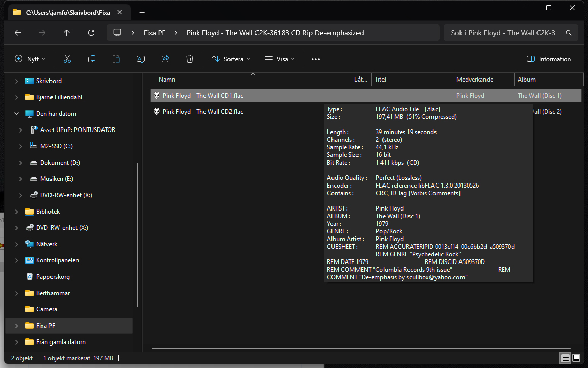Open the Visa view dropdown
This screenshot has width=588, height=368.
280,59
